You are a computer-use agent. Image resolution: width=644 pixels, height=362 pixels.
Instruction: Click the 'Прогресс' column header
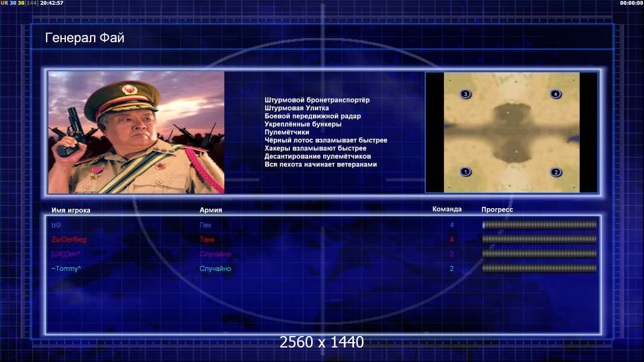point(497,209)
